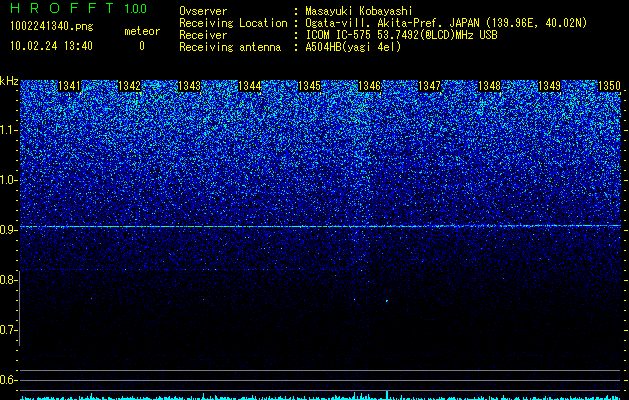Click the bright echo dot below the 1346 marker
Viewport: 629px width, 400px height.
coord(387,301)
